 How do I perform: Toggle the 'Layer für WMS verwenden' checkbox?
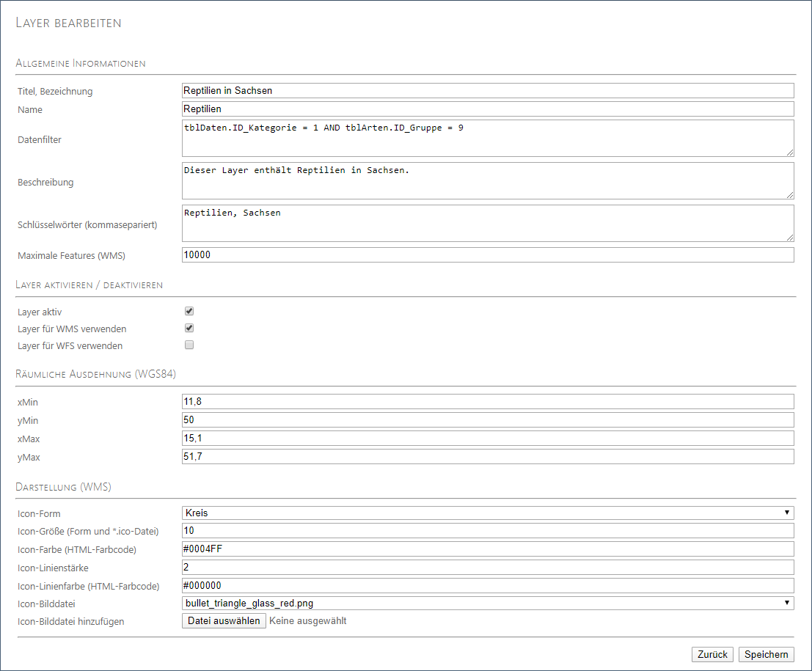tap(189, 328)
